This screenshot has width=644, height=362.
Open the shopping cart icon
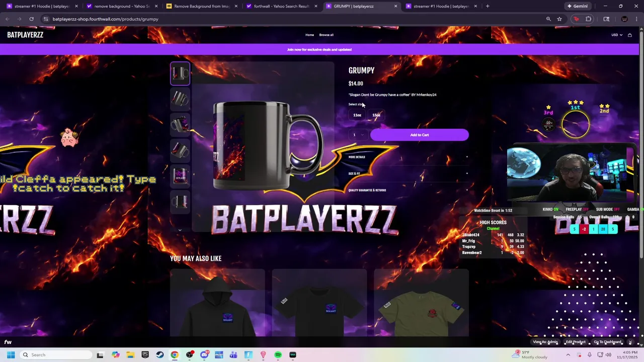(629, 35)
